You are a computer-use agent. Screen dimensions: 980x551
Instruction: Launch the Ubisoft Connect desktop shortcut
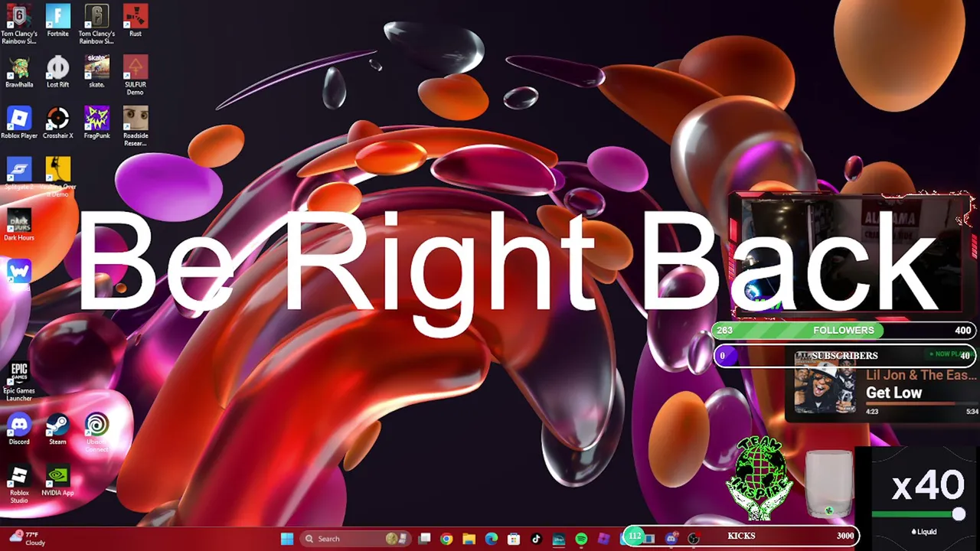point(96,432)
